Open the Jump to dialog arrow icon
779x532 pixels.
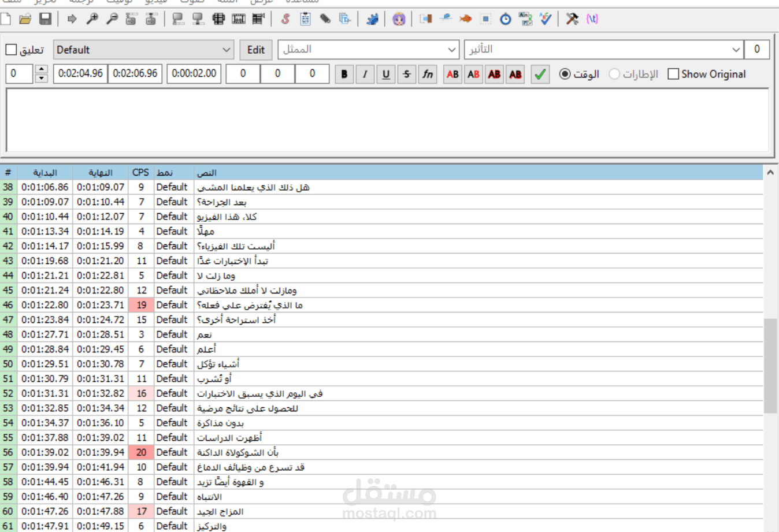(72, 19)
